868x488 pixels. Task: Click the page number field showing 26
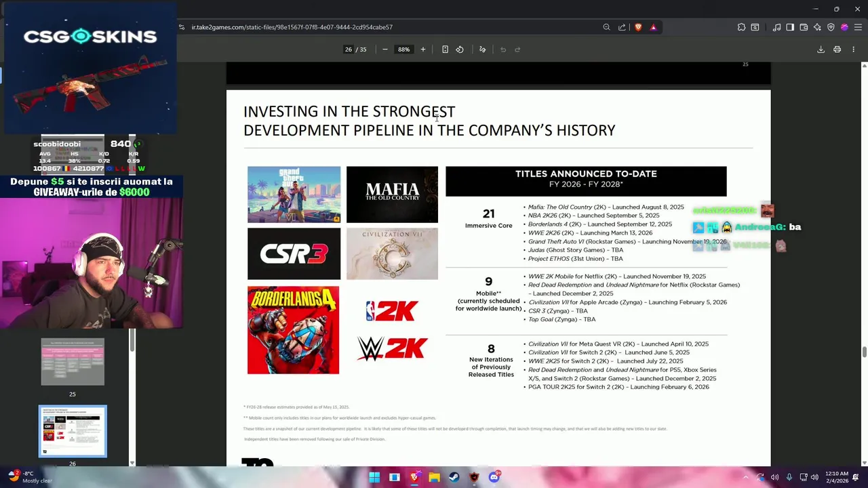(349, 49)
